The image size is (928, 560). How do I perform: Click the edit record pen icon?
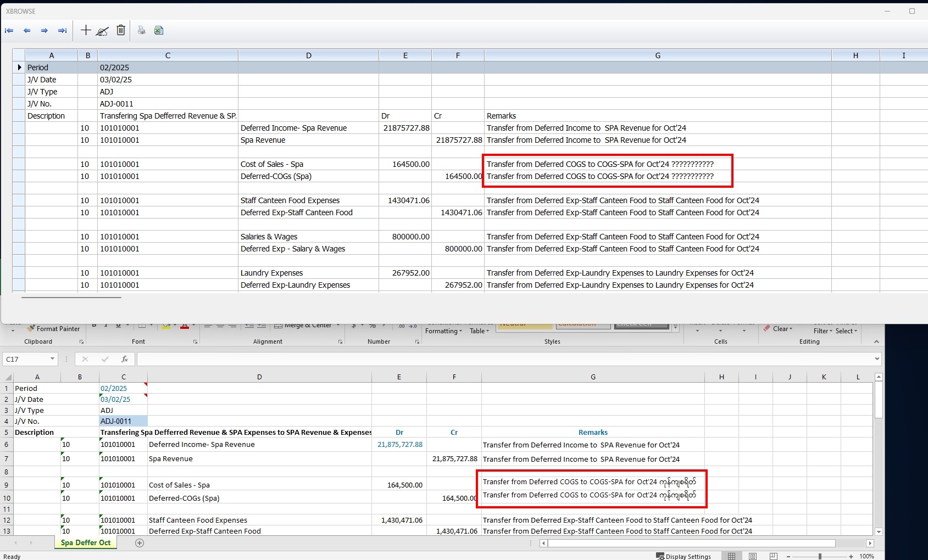coord(102,31)
